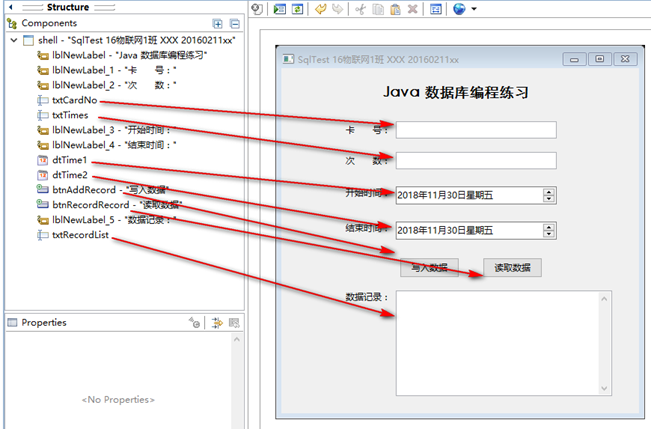
Task: Click the Redo arrow in the toolbar
Action: coord(338,9)
